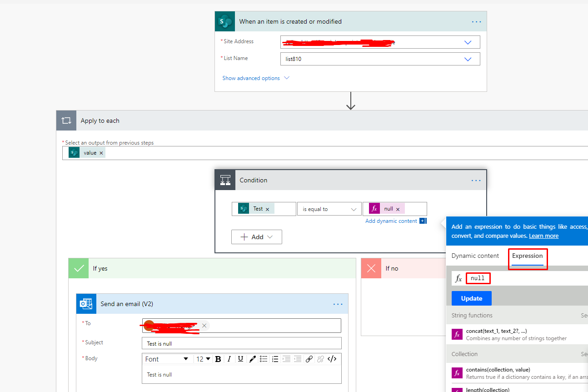The image size is (588, 392).
Task: Toggle bold in email body toolbar
Action: 218,359
